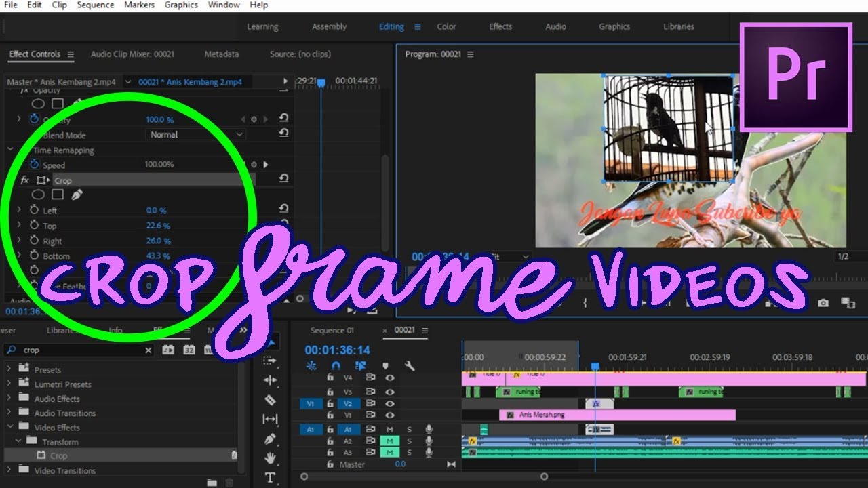The height and width of the screenshot is (488, 868).
Task: Click the Bottom crop value 43.3 %
Action: click(158, 256)
